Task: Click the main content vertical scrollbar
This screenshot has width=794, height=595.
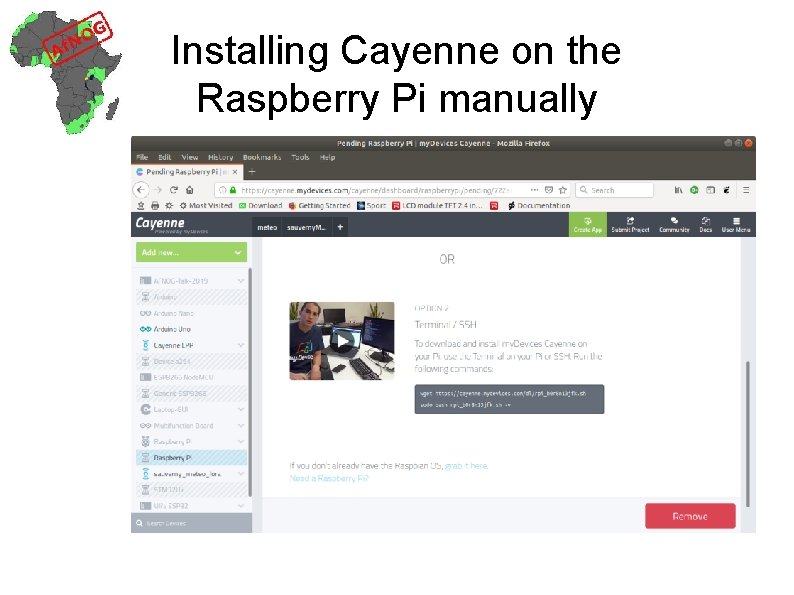Action: click(747, 433)
